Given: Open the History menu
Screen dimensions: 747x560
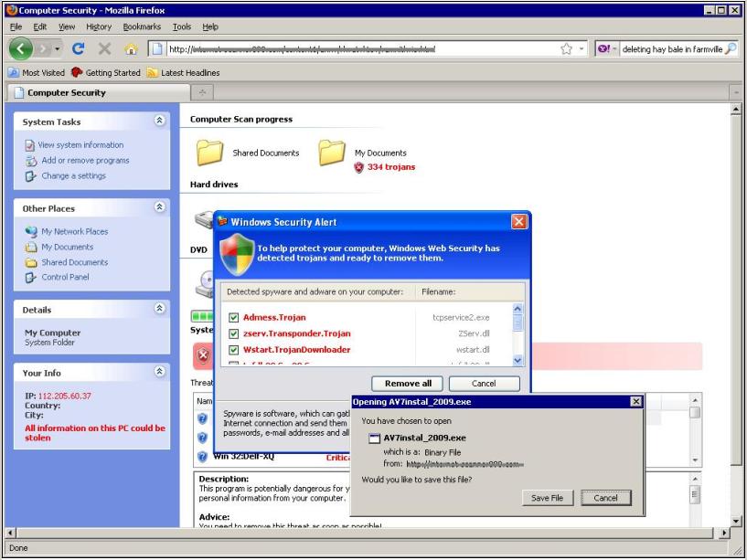Looking at the screenshot, I should click(99, 26).
